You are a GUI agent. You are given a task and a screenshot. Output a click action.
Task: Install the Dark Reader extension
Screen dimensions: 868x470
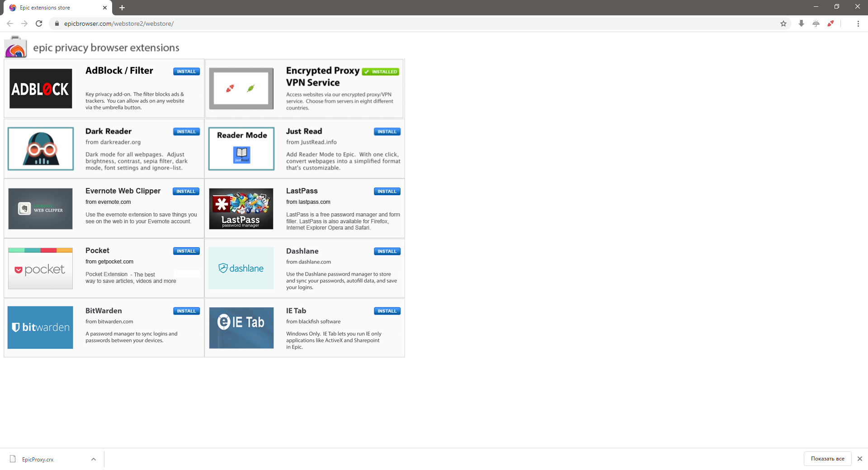click(x=186, y=132)
